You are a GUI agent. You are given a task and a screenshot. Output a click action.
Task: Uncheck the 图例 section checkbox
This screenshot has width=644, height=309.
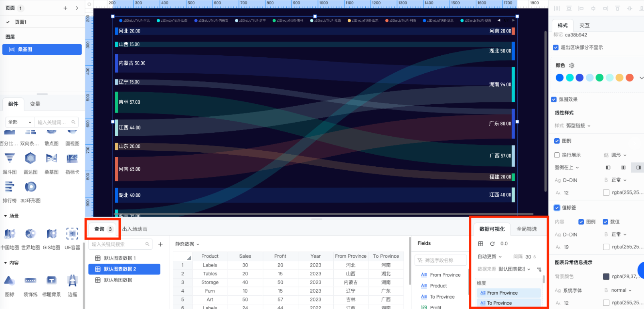pyautogui.click(x=557, y=141)
